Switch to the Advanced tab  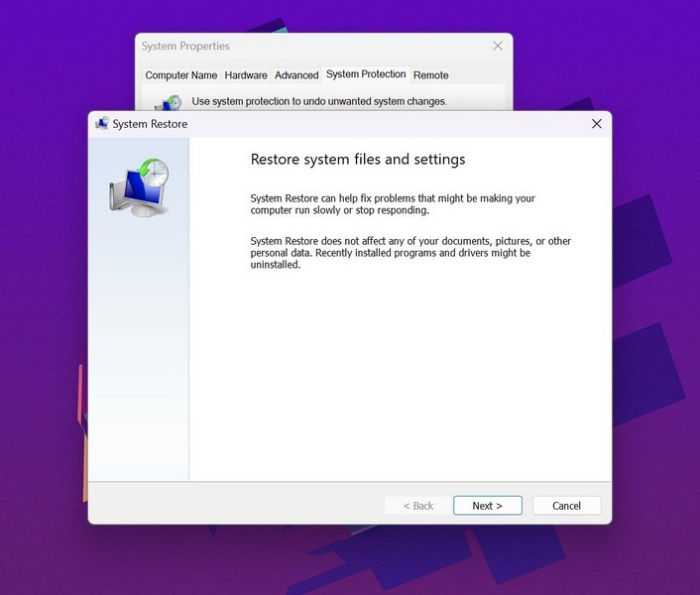coord(296,75)
